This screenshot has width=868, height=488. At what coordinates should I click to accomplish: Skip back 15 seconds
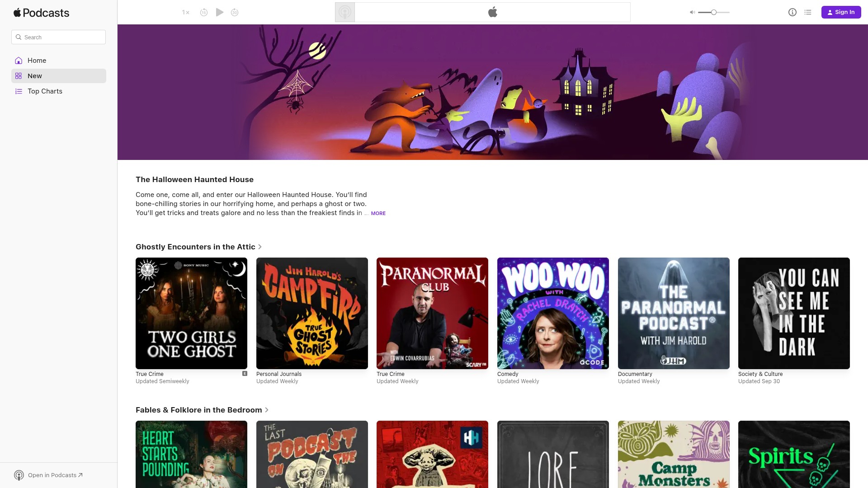[204, 12]
